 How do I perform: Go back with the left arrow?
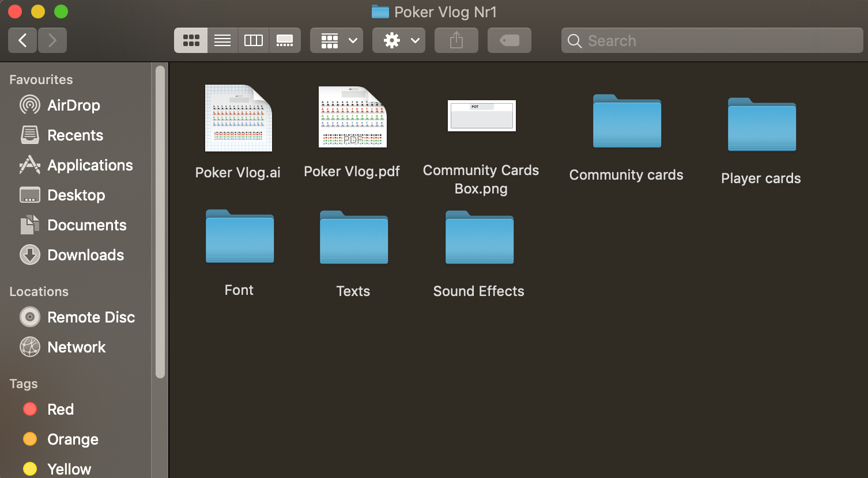pos(23,40)
